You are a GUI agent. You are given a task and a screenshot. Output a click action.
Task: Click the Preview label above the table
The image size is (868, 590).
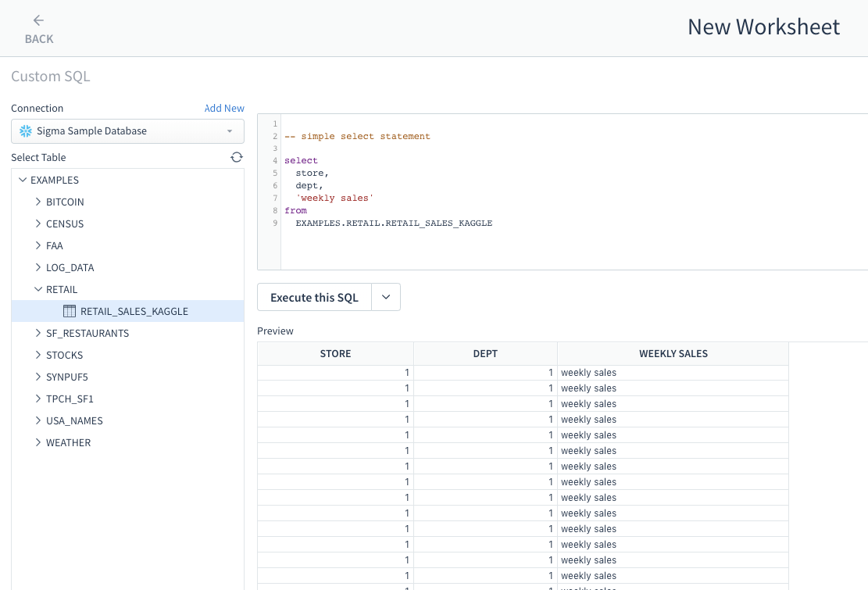275,331
